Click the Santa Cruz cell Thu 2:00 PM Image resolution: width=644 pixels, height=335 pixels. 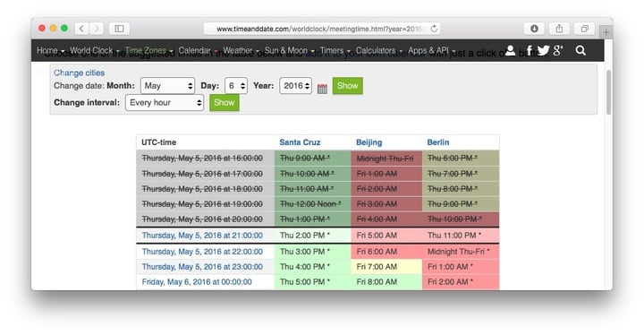click(x=312, y=236)
